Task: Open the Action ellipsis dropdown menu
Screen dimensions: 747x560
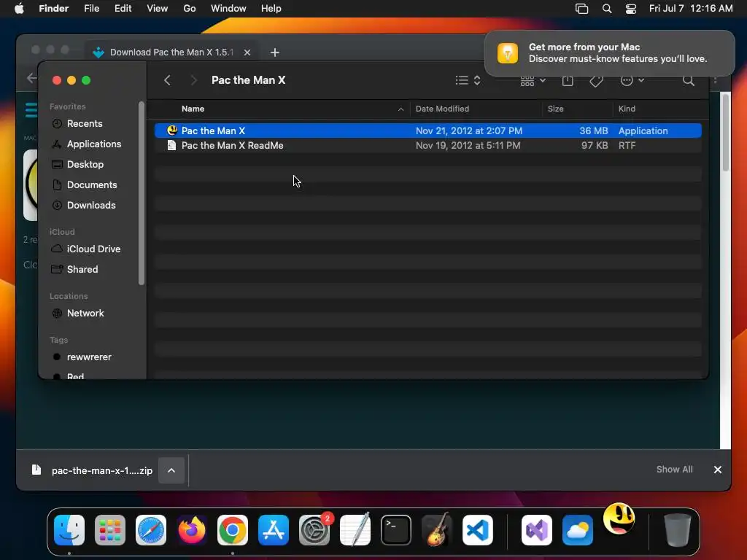Action: (x=632, y=80)
